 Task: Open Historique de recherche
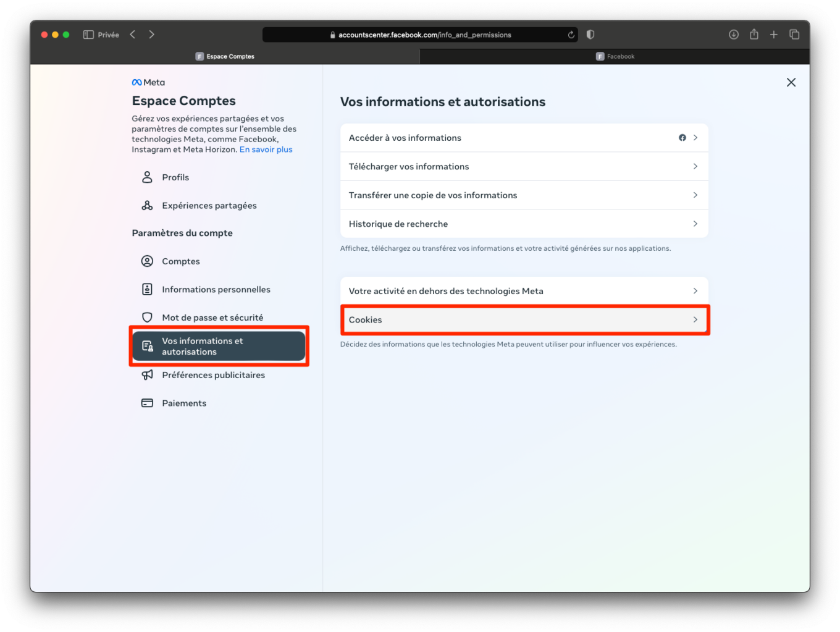[524, 224]
